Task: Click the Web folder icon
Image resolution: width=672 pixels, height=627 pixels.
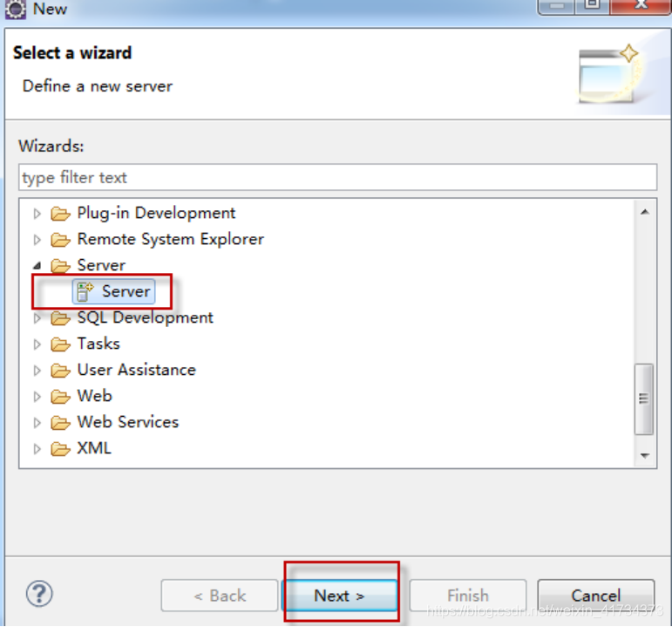Action: 60,396
